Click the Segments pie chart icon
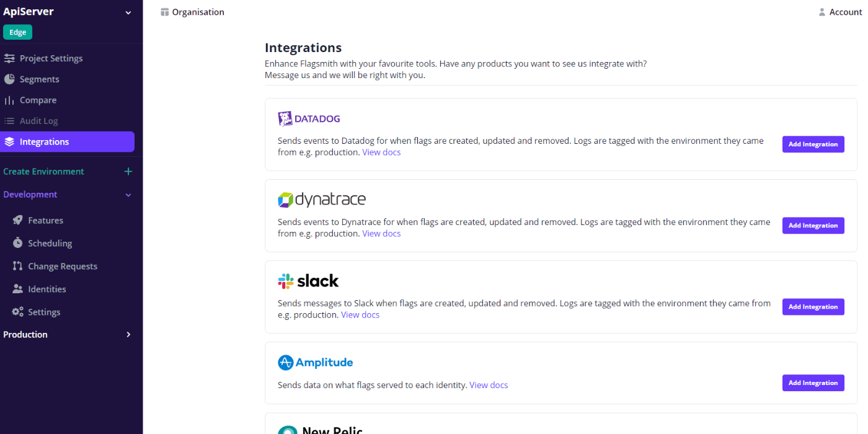Image resolution: width=868 pixels, height=434 pixels. 9,79
